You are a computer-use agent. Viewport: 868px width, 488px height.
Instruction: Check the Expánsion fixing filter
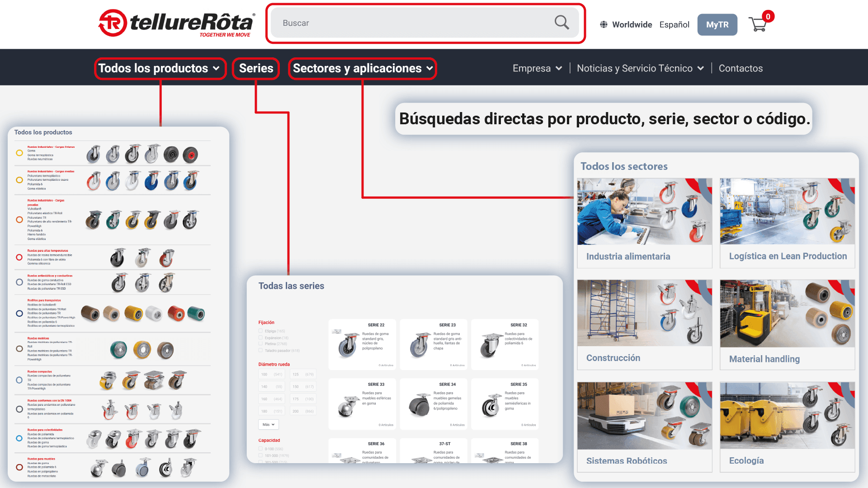click(260, 338)
